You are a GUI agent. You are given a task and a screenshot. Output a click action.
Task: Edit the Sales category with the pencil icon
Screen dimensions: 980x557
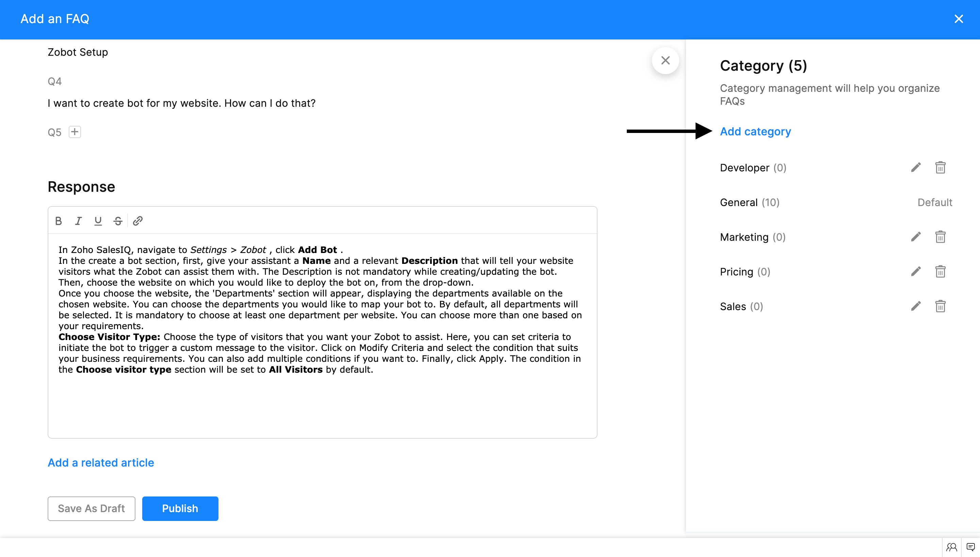point(916,306)
